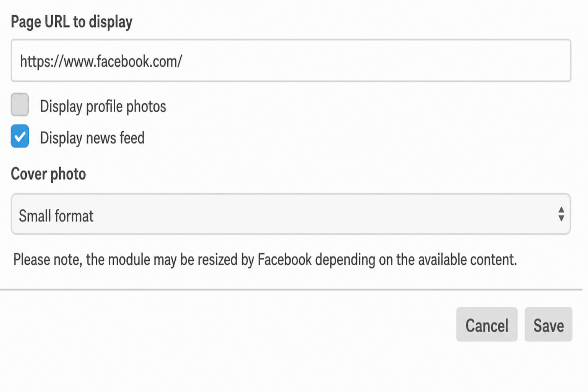Click the horizontal divider above the buttons
This screenshot has height=392, width=588.
(x=291, y=290)
